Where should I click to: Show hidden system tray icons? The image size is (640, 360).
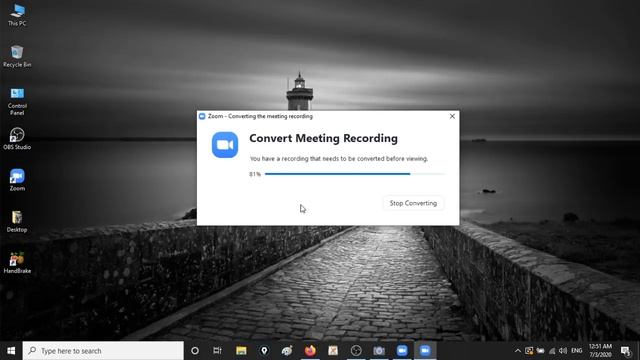tap(518, 351)
